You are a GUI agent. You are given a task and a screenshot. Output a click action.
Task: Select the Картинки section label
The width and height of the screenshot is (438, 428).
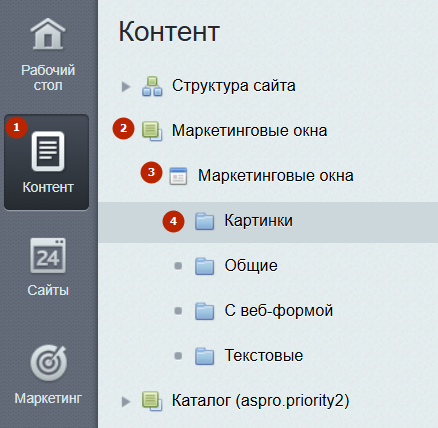coord(258,220)
